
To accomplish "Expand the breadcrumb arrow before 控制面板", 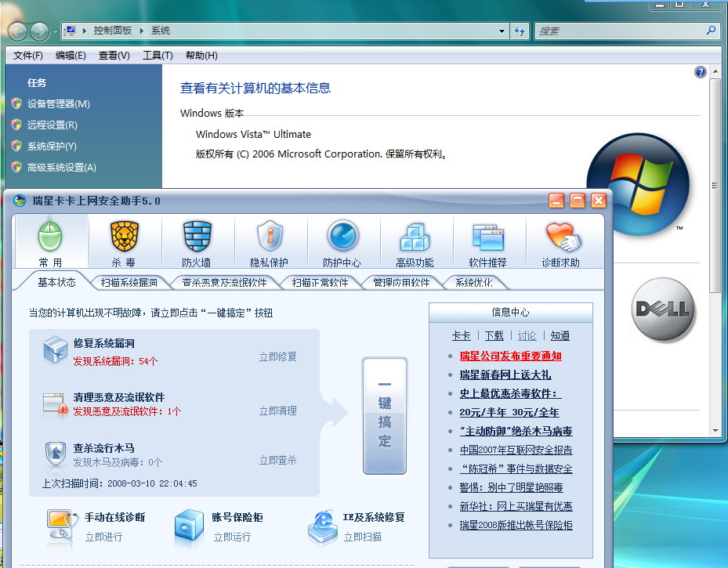I will (x=85, y=31).
